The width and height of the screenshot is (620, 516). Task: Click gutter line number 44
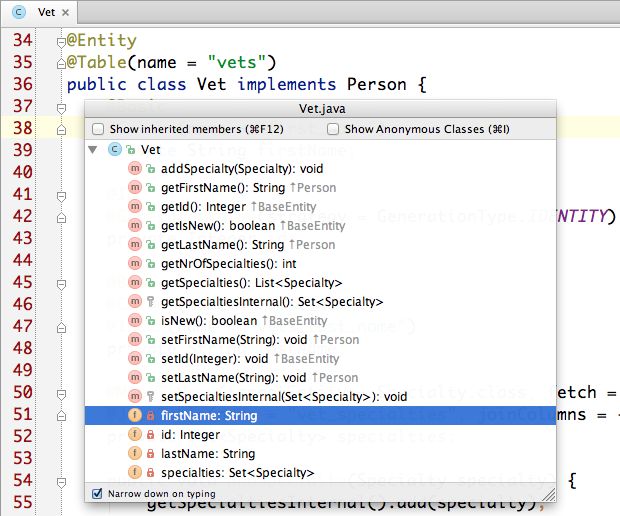pyautogui.click(x=23, y=260)
